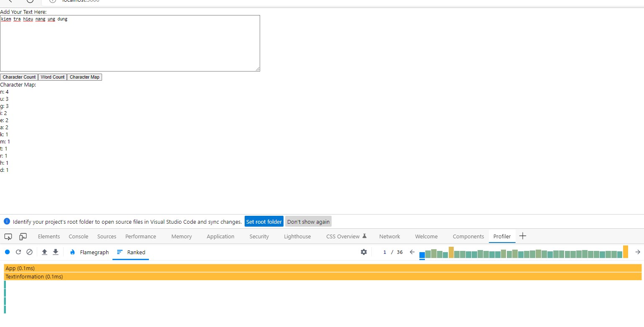Toggle the device emulation toolbar icon
The height and width of the screenshot is (327, 644).
click(x=23, y=236)
